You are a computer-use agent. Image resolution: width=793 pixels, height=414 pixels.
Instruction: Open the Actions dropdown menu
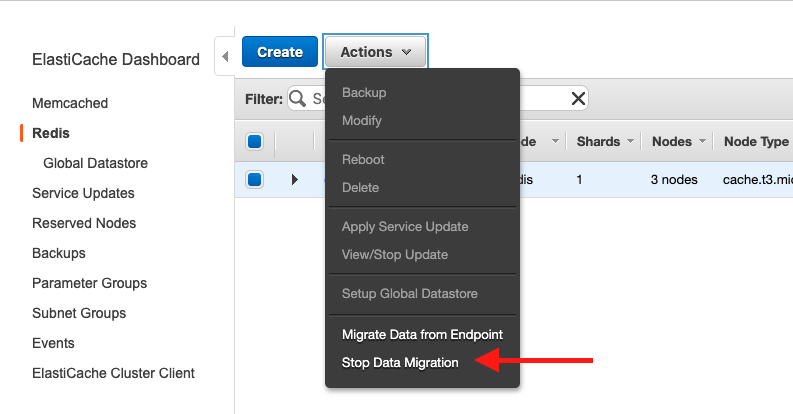(x=375, y=52)
